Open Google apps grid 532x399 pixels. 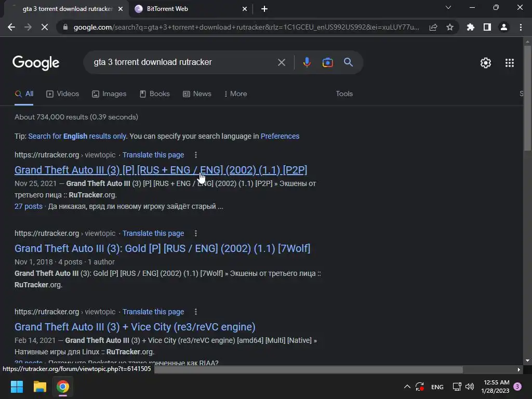(x=509, y=63)
